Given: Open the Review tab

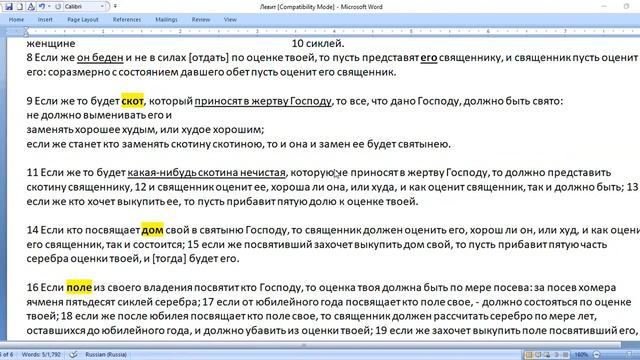Looking at the screenshot, I should coord(201,20).
